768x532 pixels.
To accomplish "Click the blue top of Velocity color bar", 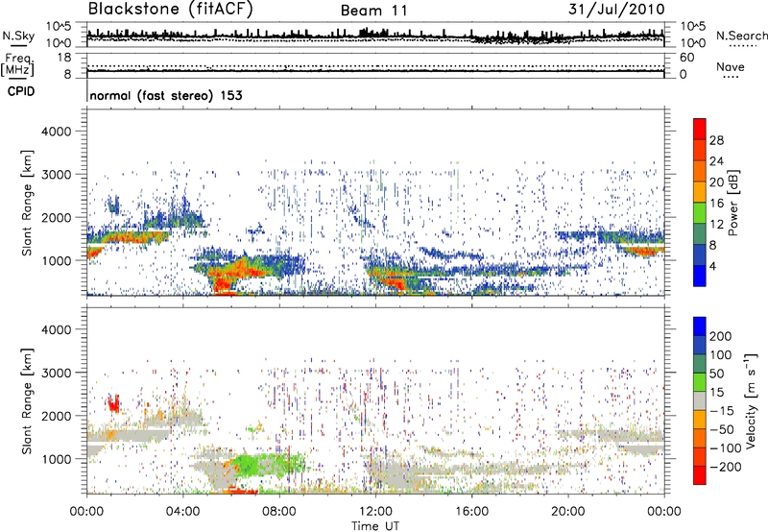I will pos(700,326).
